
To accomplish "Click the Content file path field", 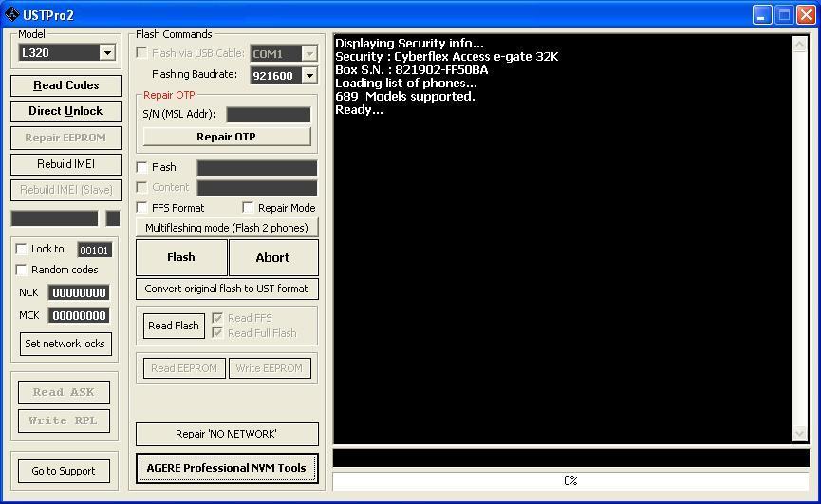I will point(257,188).
